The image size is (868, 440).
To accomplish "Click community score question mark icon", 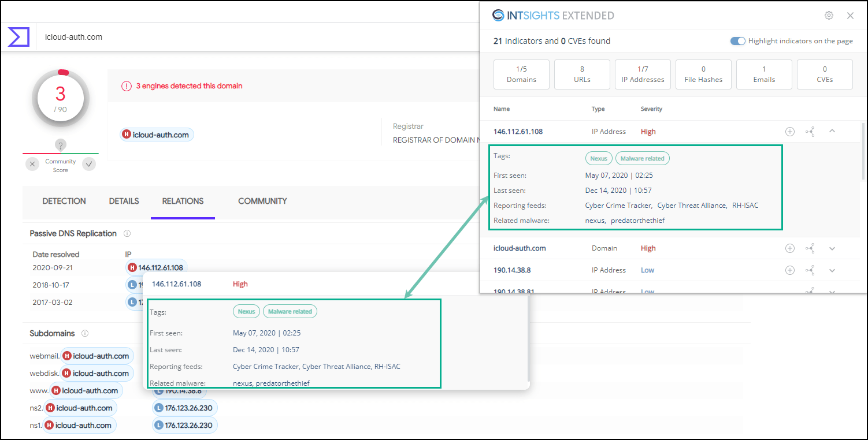I will 61,145.
